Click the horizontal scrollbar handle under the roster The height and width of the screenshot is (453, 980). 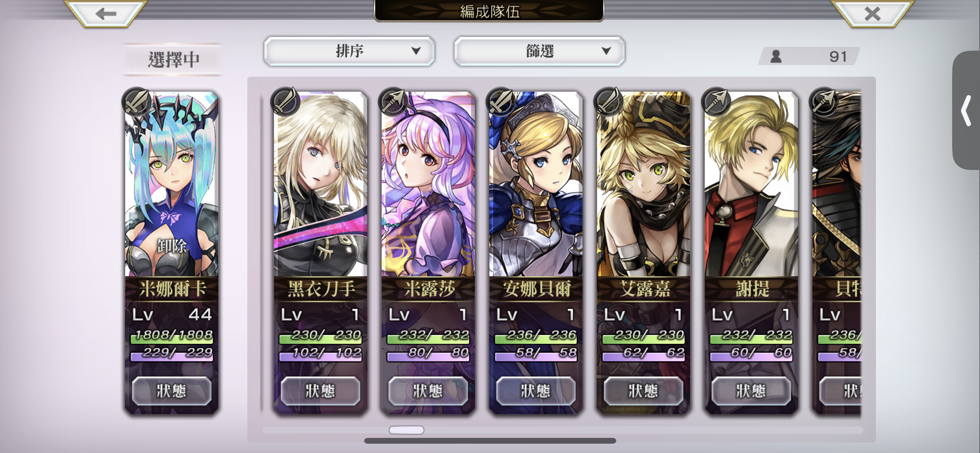point(406,430)
